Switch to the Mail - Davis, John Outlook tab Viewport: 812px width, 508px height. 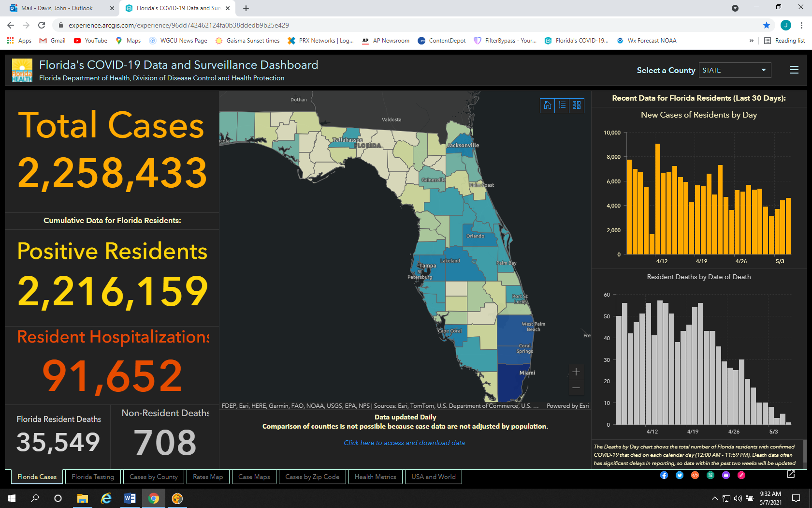click(x=60, y=8)
